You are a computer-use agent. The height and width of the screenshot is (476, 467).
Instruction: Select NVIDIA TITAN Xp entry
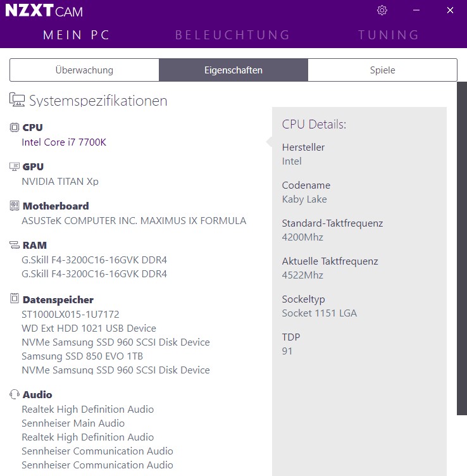60,181
